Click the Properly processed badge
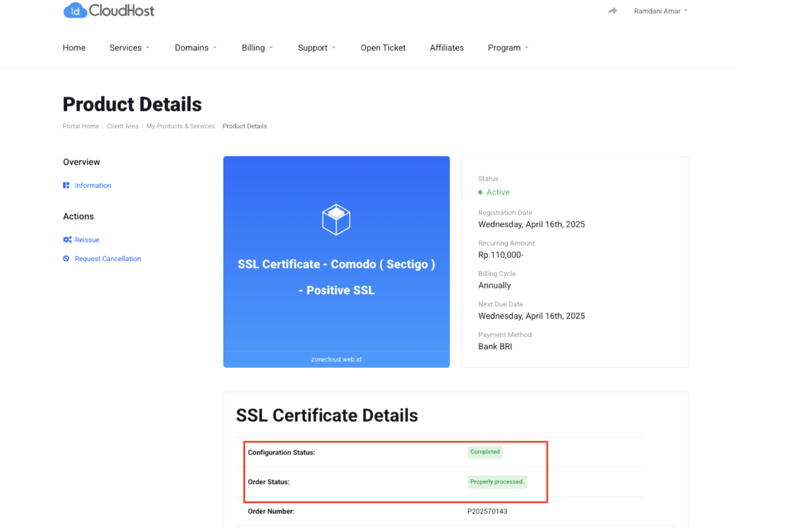786x532 pixels. (x=497, y=482)
